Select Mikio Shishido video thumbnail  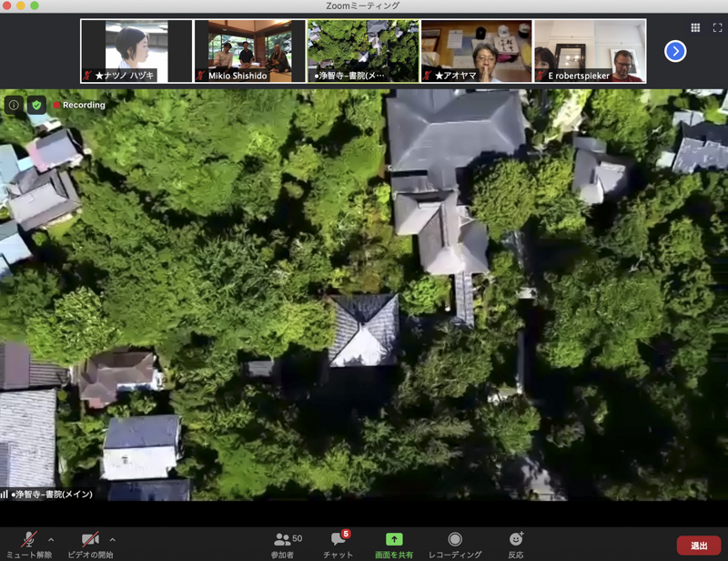pos(249,51)
